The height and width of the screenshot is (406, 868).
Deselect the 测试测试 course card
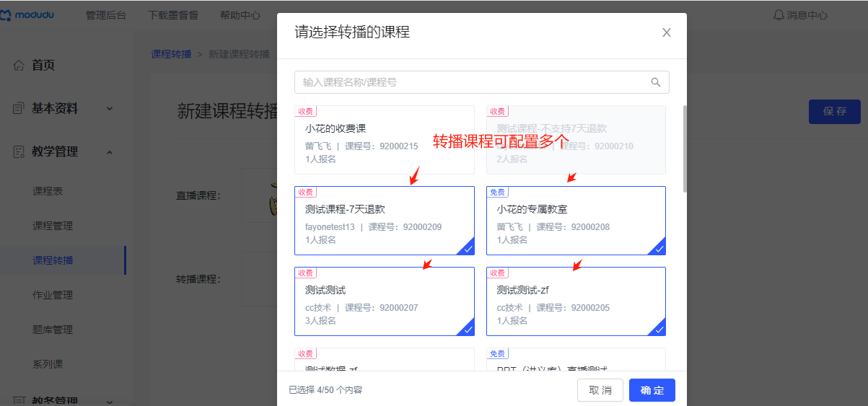[x=385, y=301]
